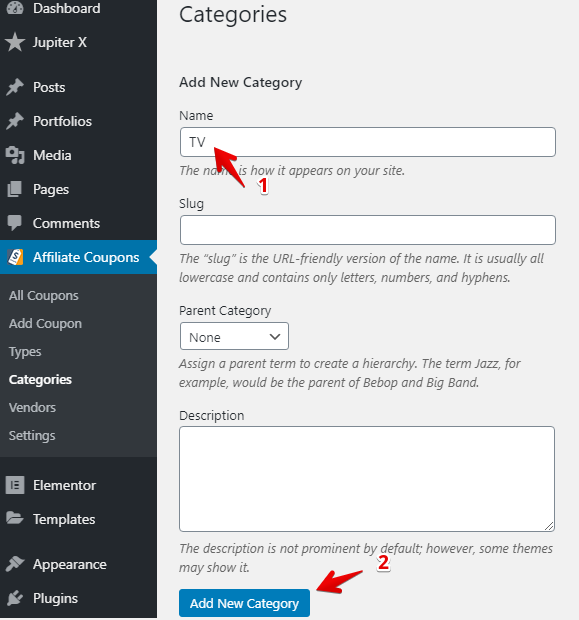This screenshot has width=579, height=620.
Task: Go to All Coupons submenu
Action: [44, 295]
